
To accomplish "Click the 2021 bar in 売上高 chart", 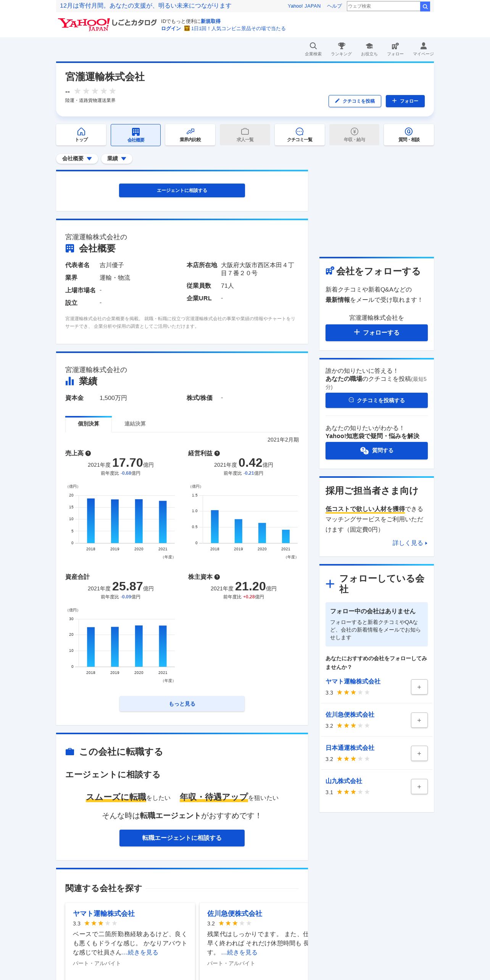I will (x=163, y=522).
